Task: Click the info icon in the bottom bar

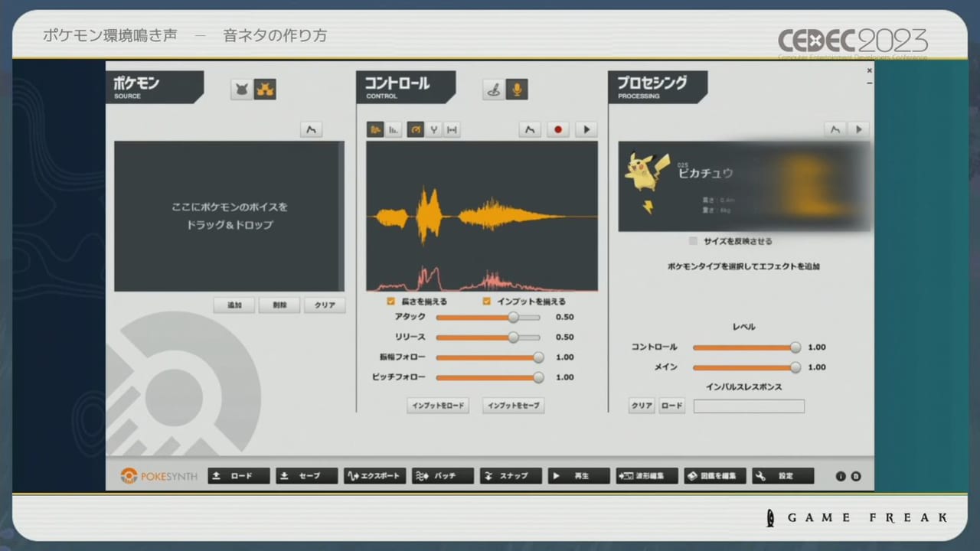Action: (841, 476)
